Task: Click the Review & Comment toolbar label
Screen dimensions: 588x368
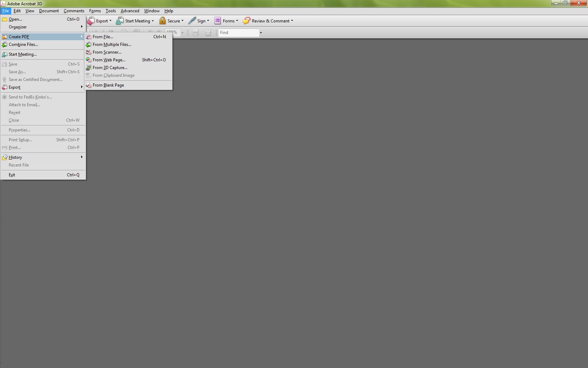Action: click(271, 21)
